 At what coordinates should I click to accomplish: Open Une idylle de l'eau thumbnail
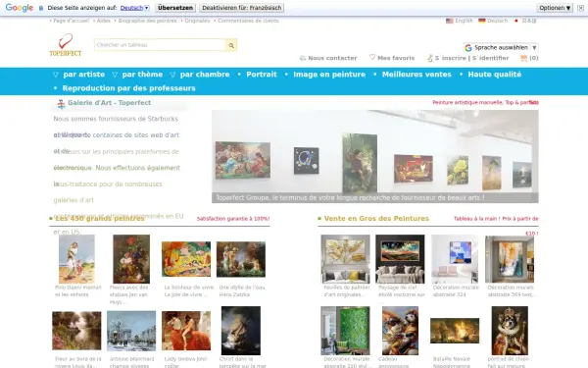(241, 259)
